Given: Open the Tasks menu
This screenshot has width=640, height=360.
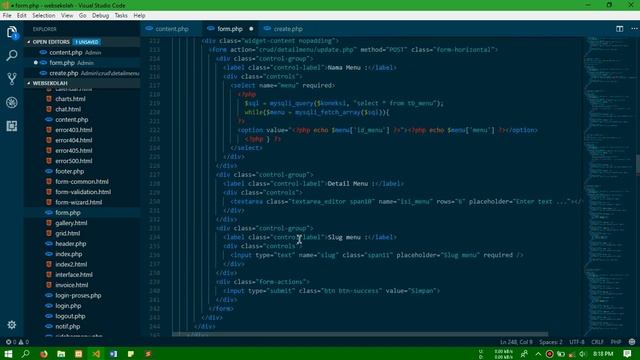Looking at the screenshot, I should coord(121,16).
